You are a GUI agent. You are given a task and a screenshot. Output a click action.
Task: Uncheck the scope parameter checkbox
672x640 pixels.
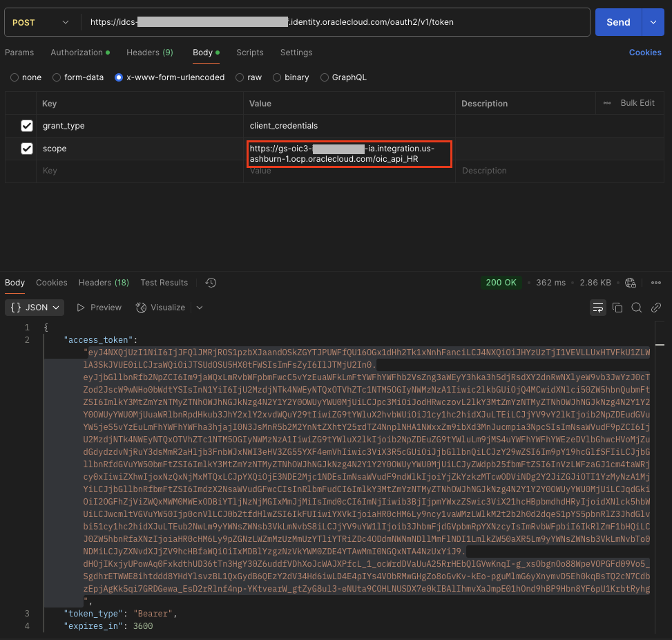point(27,149)
